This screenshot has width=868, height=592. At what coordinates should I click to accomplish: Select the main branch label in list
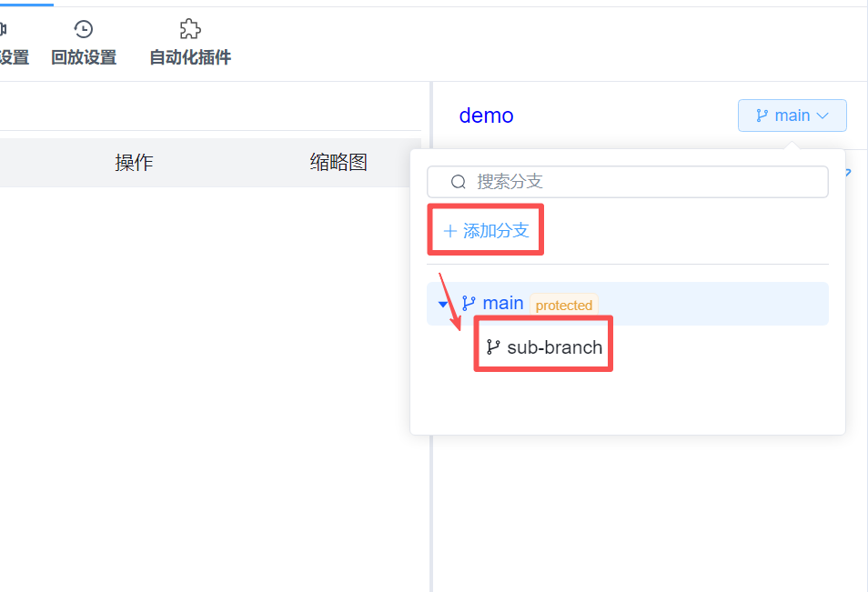coord(503,303)
